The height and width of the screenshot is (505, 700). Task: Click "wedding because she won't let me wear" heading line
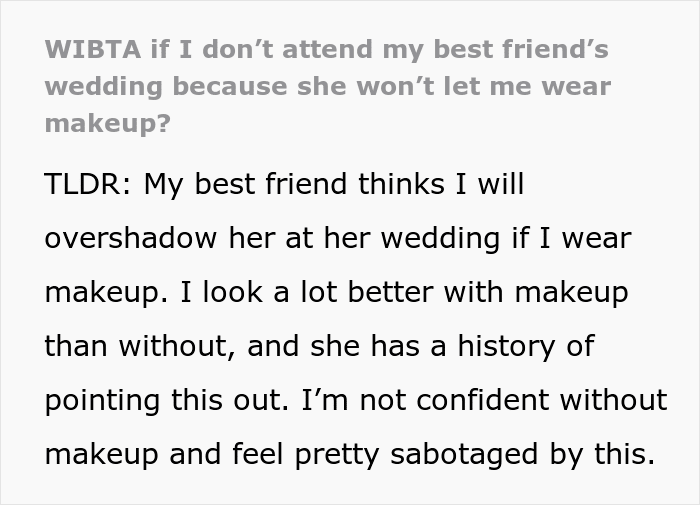point(328,87)
